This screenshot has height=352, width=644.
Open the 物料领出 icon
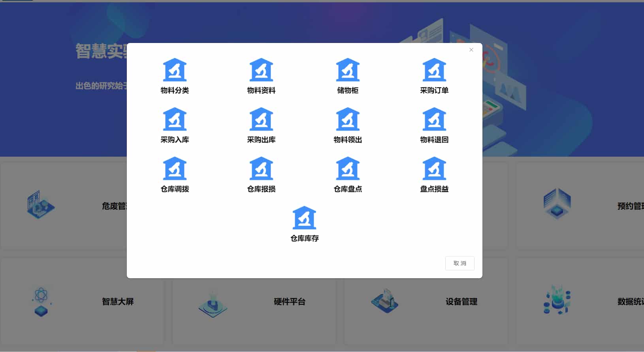[348, 119]
